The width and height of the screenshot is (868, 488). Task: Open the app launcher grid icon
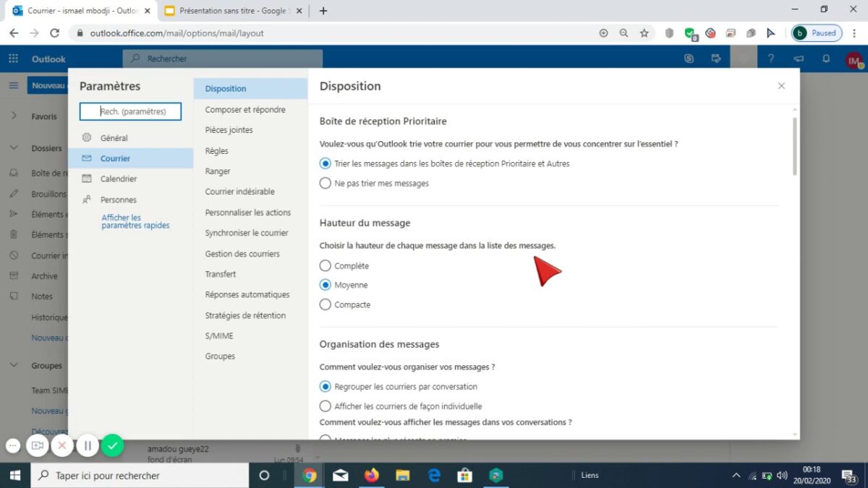(13, 58)
